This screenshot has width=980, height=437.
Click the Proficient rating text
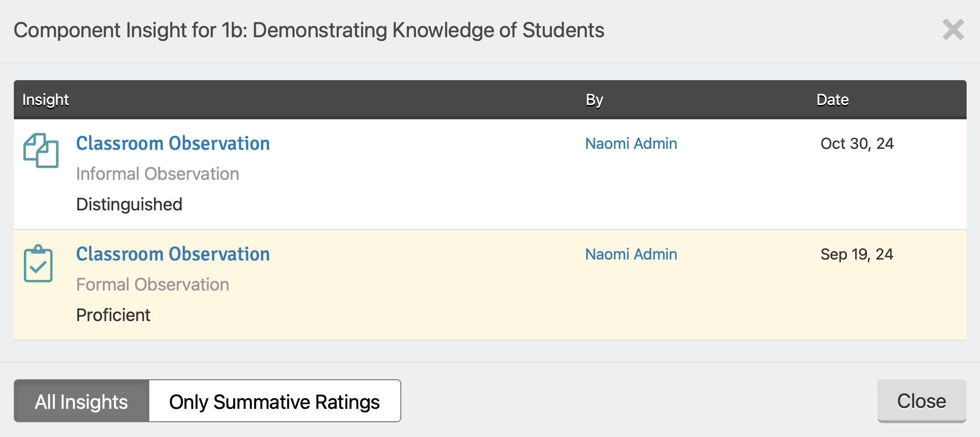tap(114, 315)
